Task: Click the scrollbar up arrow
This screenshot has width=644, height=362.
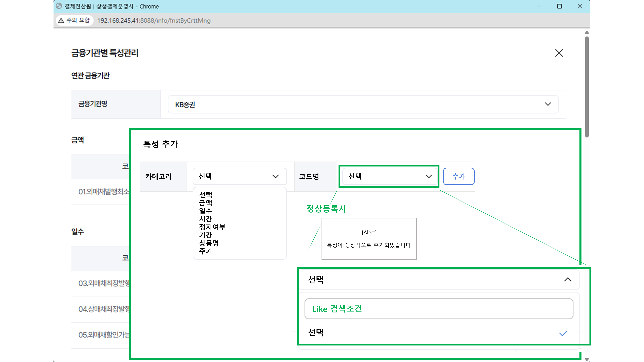Action: pyautogui.click(x=587, y=32)
